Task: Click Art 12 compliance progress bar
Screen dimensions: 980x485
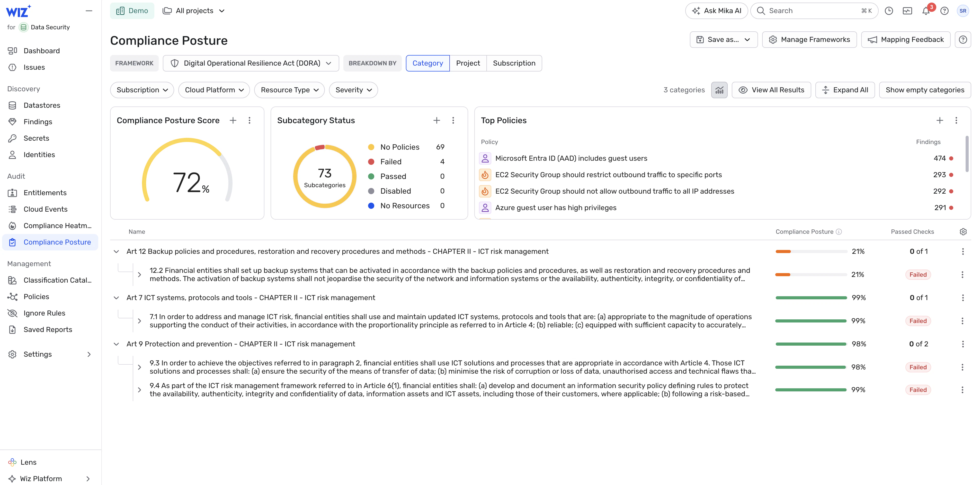Action: [811, 252]
